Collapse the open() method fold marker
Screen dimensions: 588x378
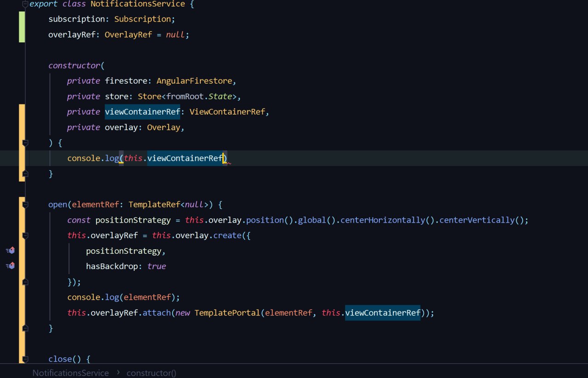[x=25, y=204]
